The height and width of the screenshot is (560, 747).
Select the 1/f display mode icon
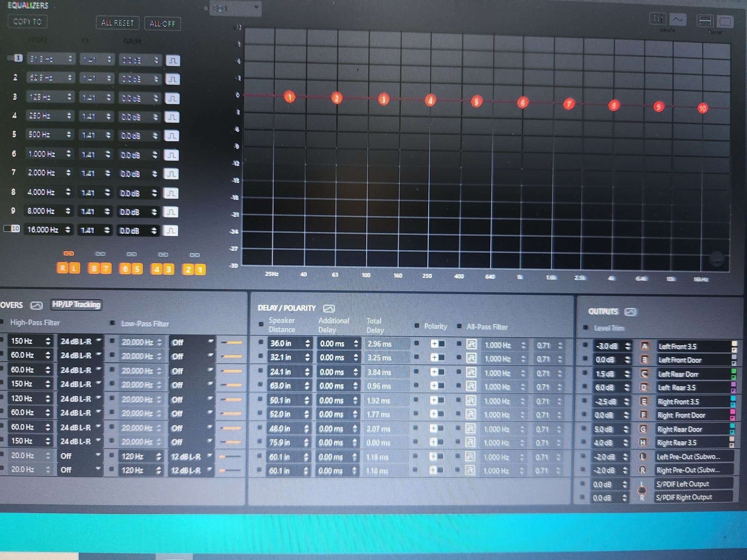[658, 19]
